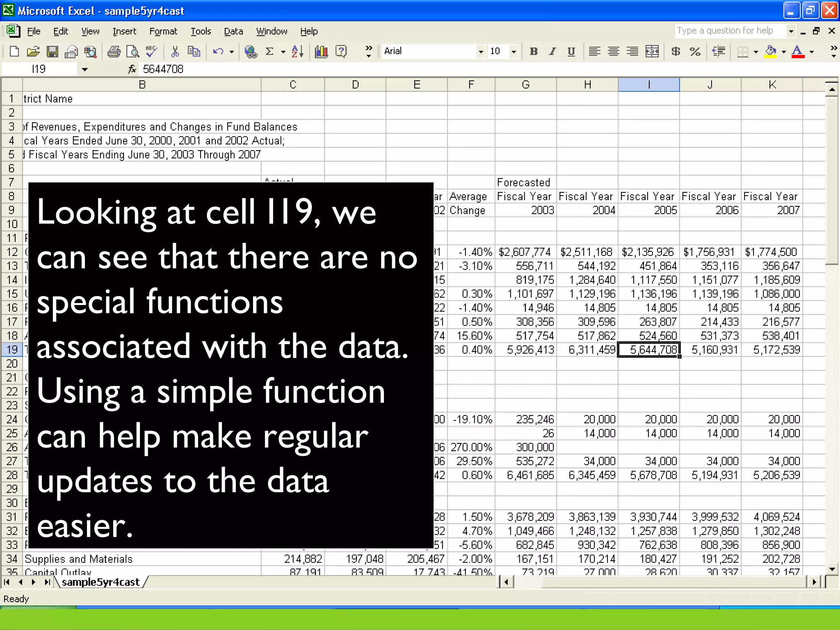Image resolution: width=840 pixels, height=630 pixels.
Task: Expand the Font size dropdown
Action: (514, 52)
